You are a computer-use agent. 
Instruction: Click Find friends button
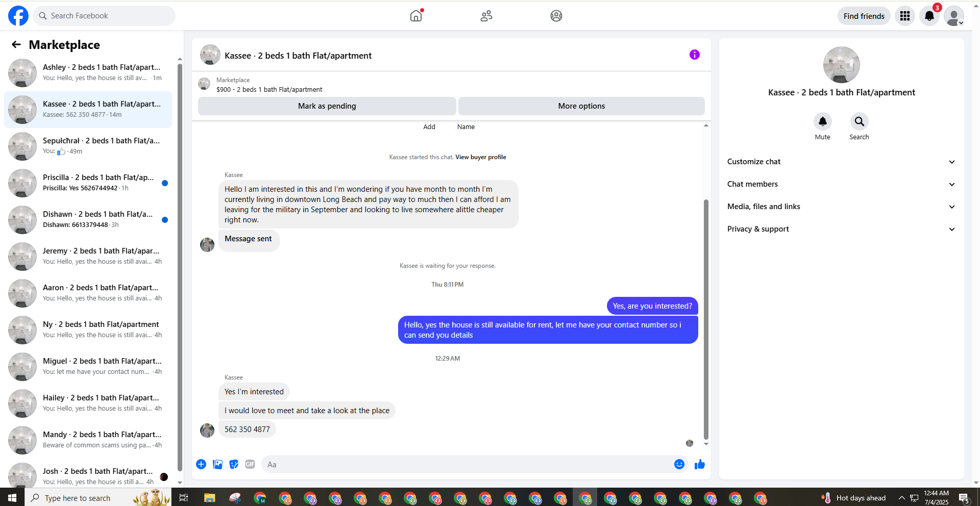pyautogui.click(x=864, y=16)
